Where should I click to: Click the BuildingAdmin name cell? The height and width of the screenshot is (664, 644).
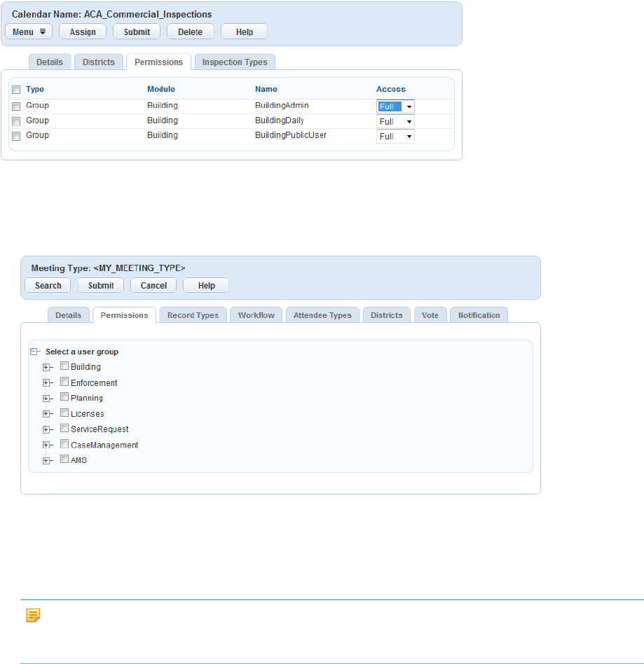[282, 106]
